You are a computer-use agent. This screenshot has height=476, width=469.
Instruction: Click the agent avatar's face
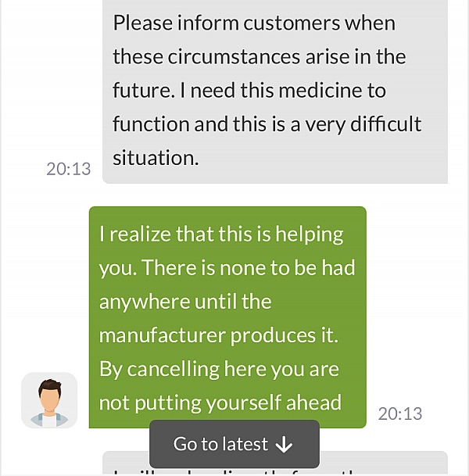(x=49, y=396)
